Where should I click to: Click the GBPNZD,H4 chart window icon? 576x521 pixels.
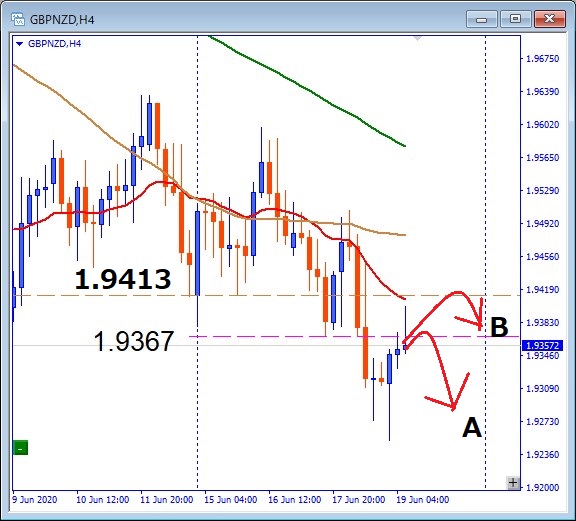(x=18, y=19)
